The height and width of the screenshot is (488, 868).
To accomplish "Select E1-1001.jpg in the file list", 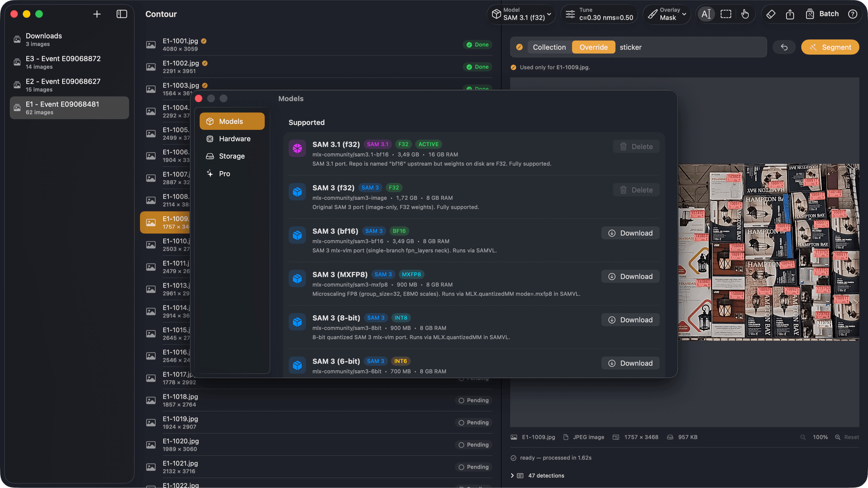I will pos(318,44).
